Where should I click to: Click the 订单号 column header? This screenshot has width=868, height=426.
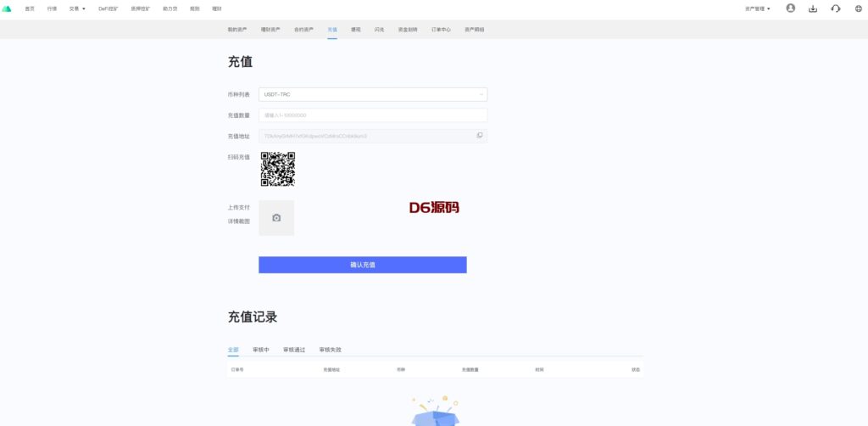tap(237, 369)
